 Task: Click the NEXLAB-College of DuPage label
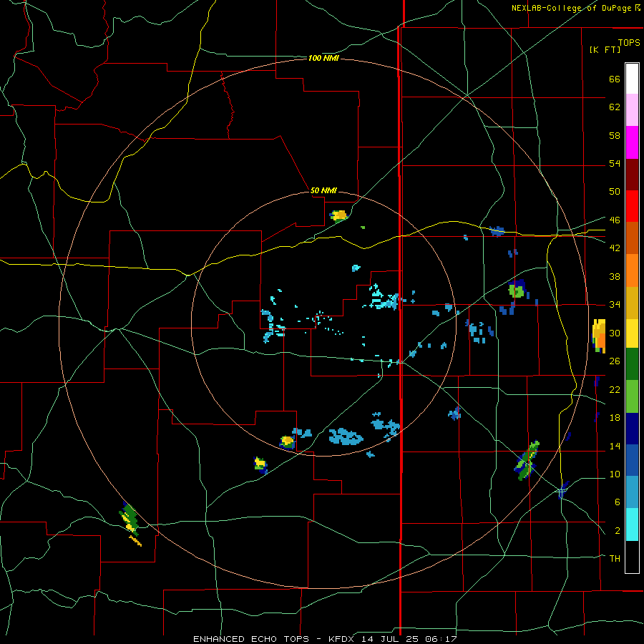[x=571, y=8]
